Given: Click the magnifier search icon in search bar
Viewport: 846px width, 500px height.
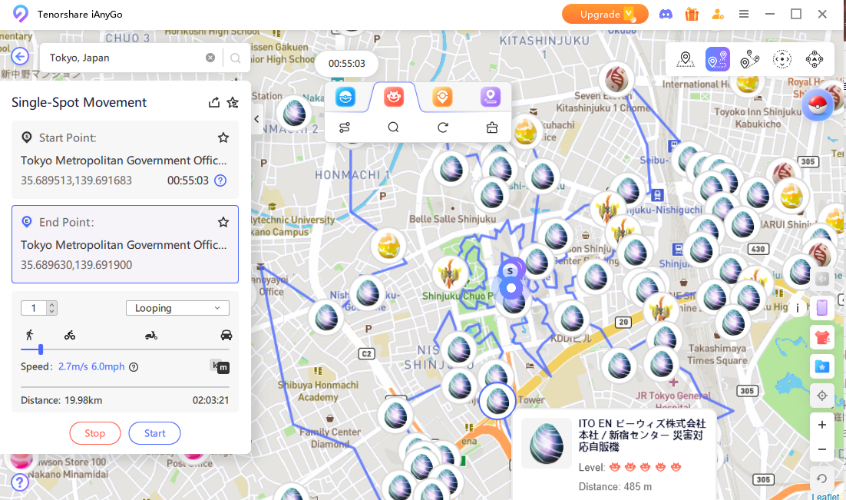Looking at the screenshot, I should click(x=235, y=58).
